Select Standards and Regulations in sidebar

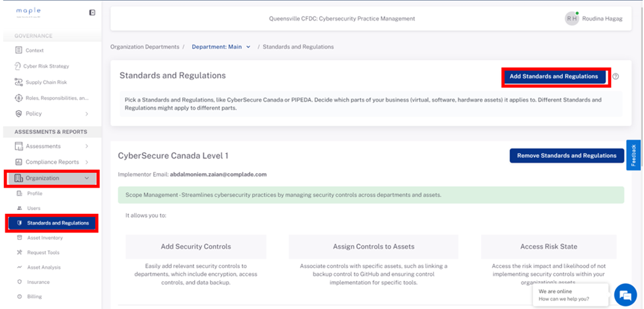click(x=52, y=223)
